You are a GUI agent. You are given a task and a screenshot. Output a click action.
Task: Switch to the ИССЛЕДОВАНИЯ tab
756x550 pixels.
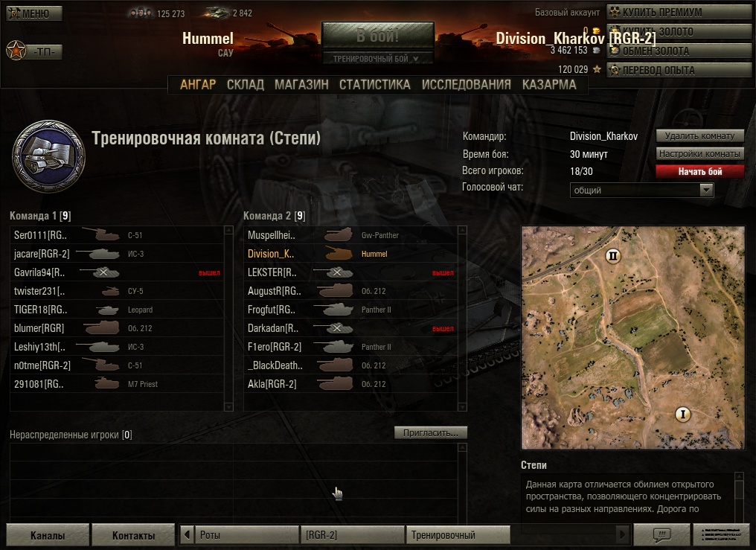467,85
